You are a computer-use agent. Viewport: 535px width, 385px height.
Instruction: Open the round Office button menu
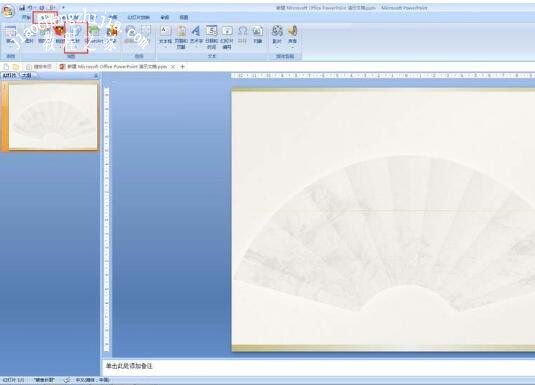[x=8, y=10]
